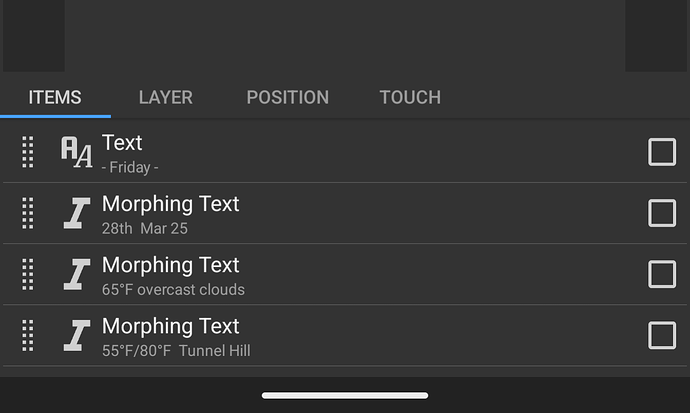Select the ITEMS tab
Screen dimensions: 690x413
(55, 97)
